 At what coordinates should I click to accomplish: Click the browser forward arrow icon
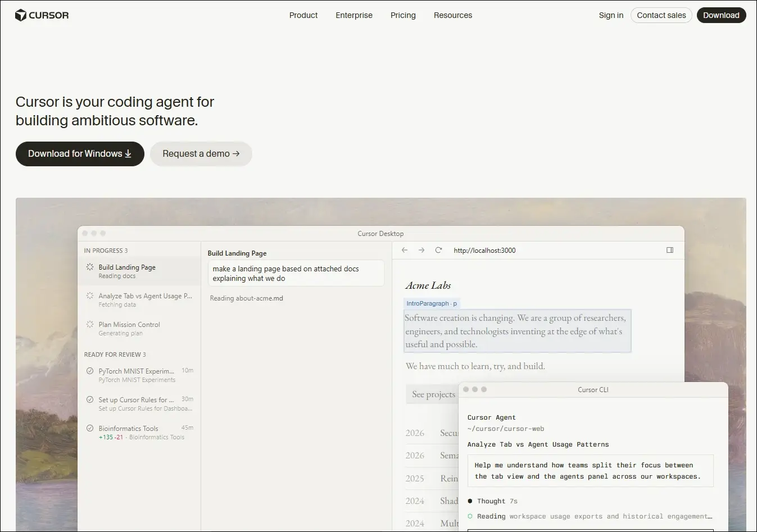tap(421, 250)
